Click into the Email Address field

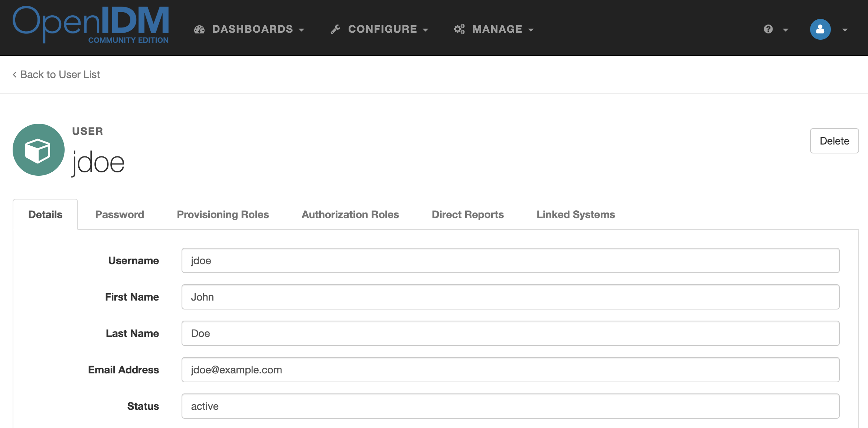pos(510,370)
